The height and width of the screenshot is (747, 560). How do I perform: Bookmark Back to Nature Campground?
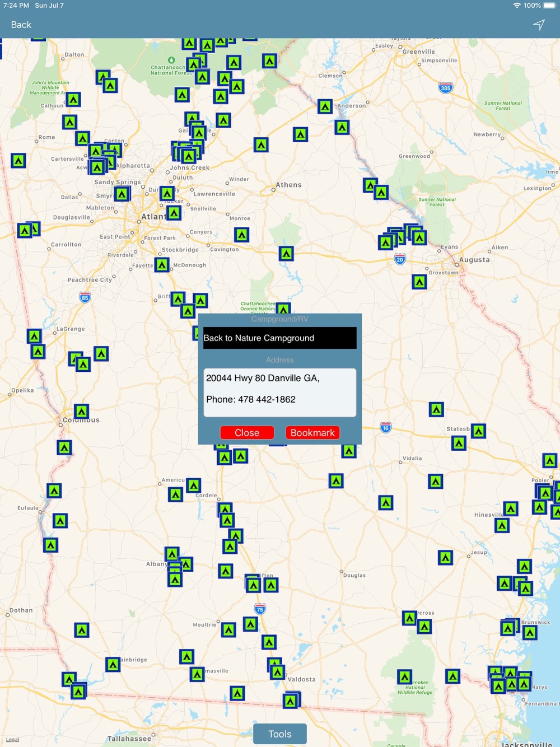(312, 433)
